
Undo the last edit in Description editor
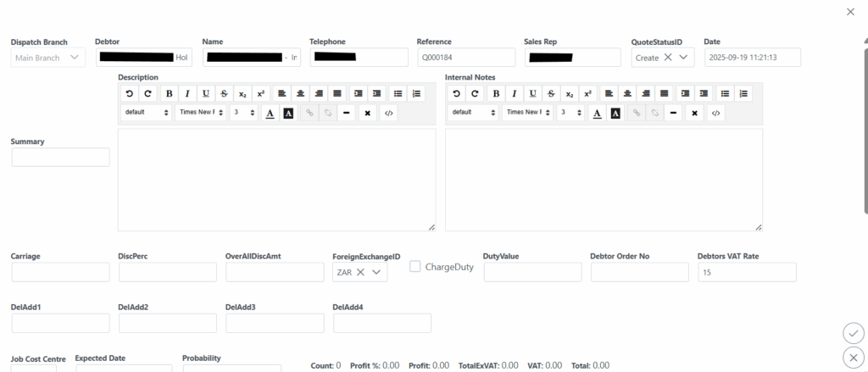130,93
